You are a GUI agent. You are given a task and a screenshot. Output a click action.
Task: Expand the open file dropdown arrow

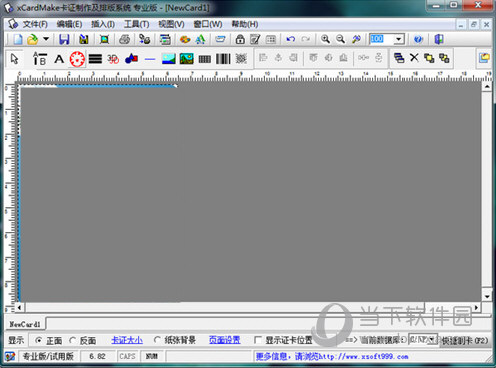point(46,39)
